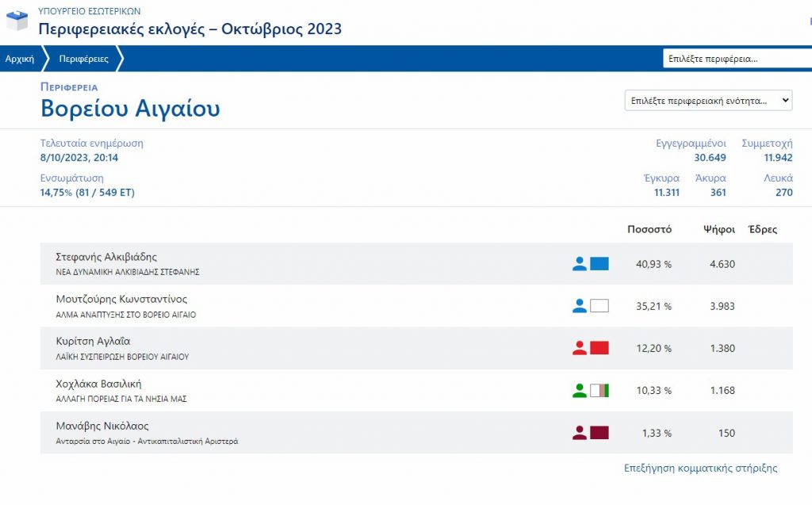This screenshot has width=812, height=505.
Task: Click white party flag icon for Μουτζούρης
Action: (x=599, y=306)
